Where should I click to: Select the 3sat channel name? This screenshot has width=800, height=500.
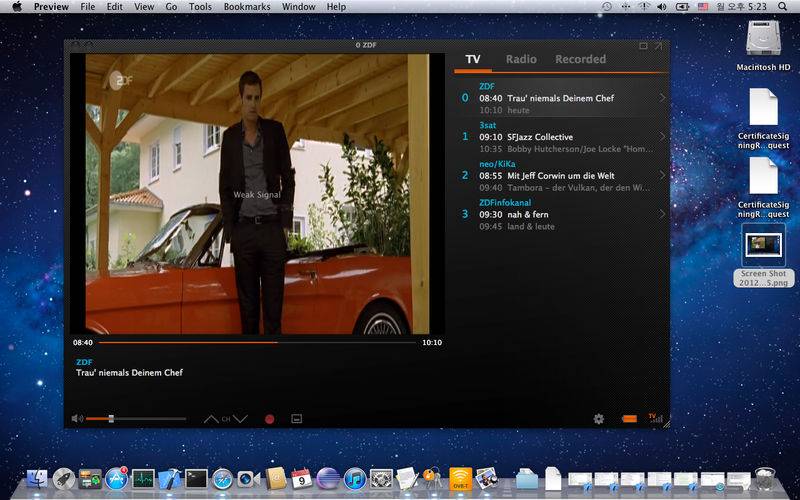(488, 125)
